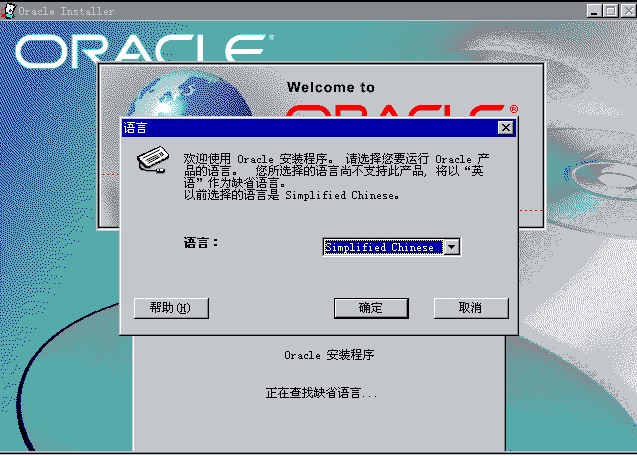
Task: Click the line '以前选择的语言是 Simplified Chinese'
Action: 291,195
